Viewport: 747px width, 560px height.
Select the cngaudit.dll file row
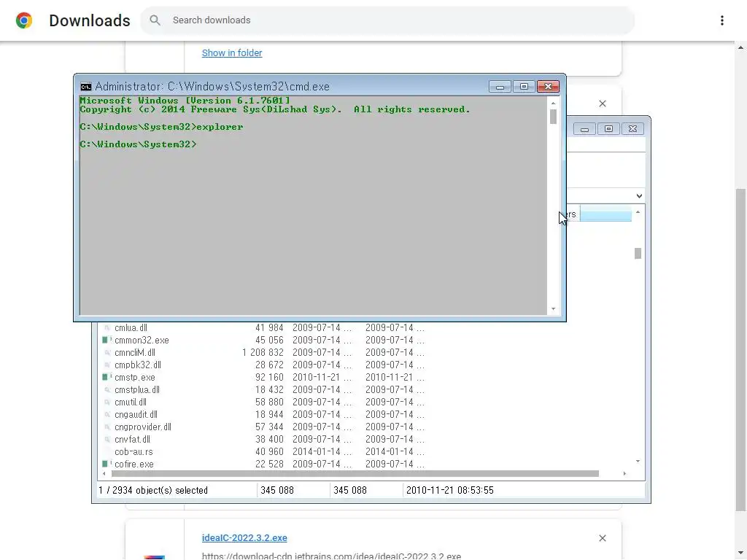point(263,414)
